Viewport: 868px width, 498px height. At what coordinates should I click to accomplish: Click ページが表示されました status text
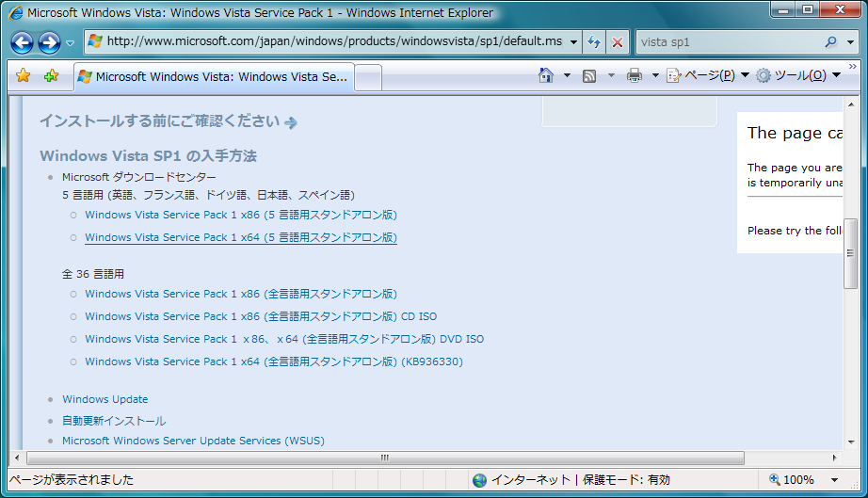72,480
